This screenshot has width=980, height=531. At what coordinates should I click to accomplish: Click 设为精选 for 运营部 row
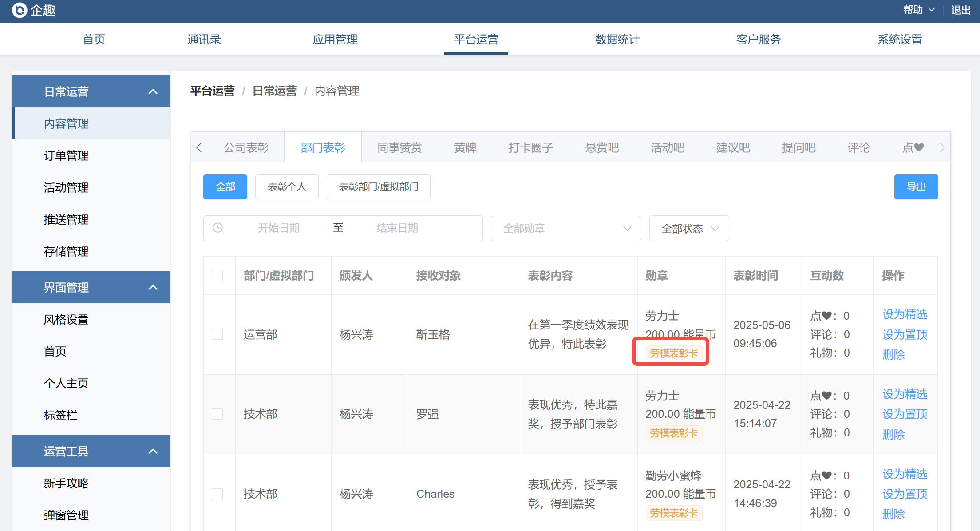905,314
